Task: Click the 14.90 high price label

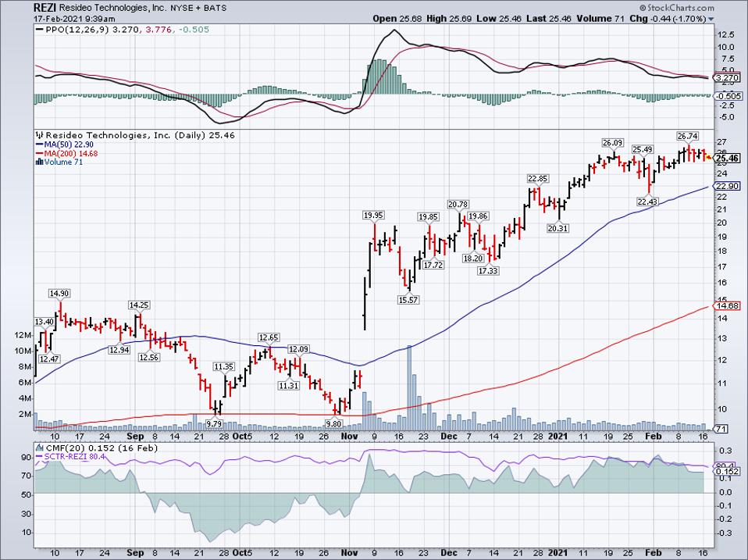Action: (59, 294)
